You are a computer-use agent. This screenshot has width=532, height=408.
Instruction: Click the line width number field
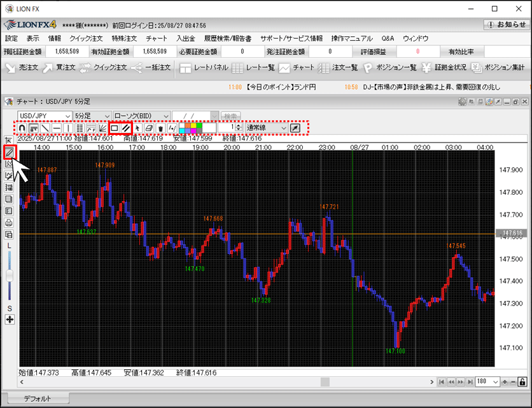click(x=227, y=128)
